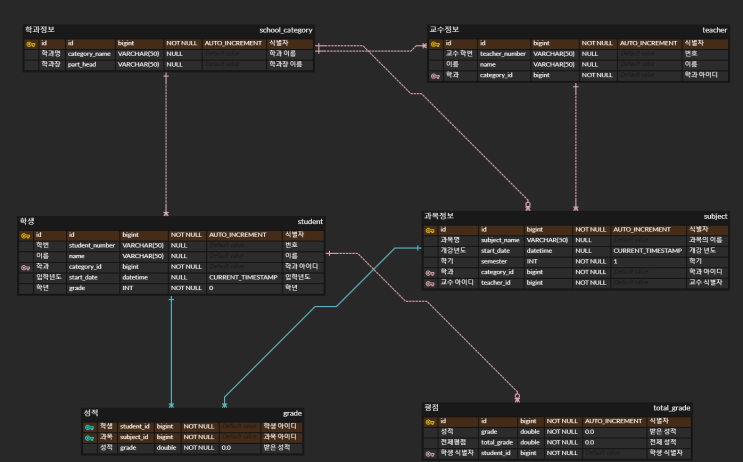
Task: Click the INT datatype in student grade row
Action: tap(144, 288)
